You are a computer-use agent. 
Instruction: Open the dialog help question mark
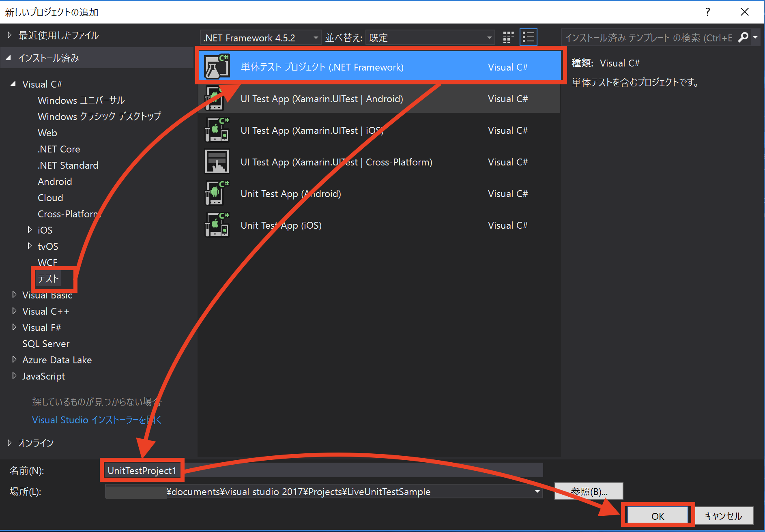(x=708, y=12)
